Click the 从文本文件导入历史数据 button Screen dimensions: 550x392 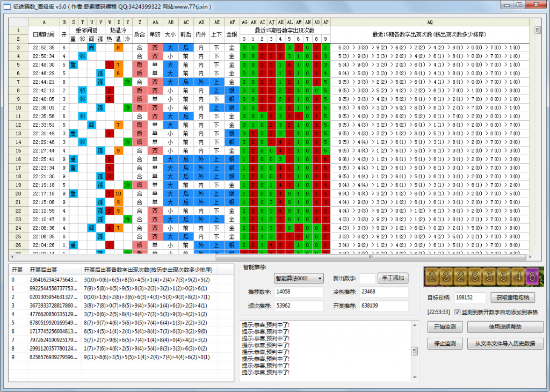click(505, 343)
